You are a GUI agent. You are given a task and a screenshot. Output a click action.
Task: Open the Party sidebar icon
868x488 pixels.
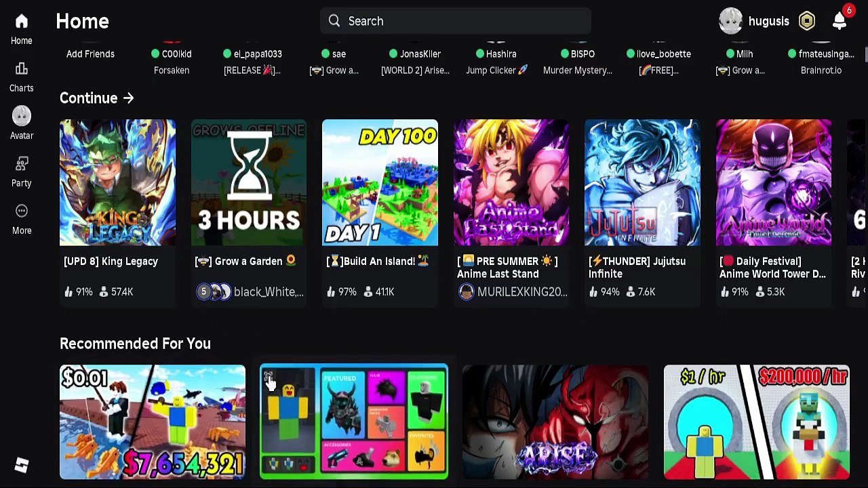(21, 164)
